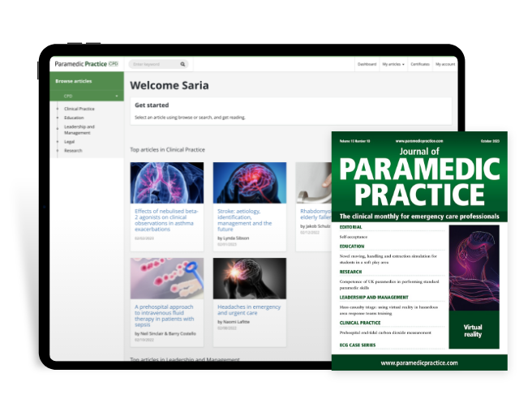This screenshot has height=416, width=532.
Task: Open the Dashboard menu item
Action: coord(367,64)
